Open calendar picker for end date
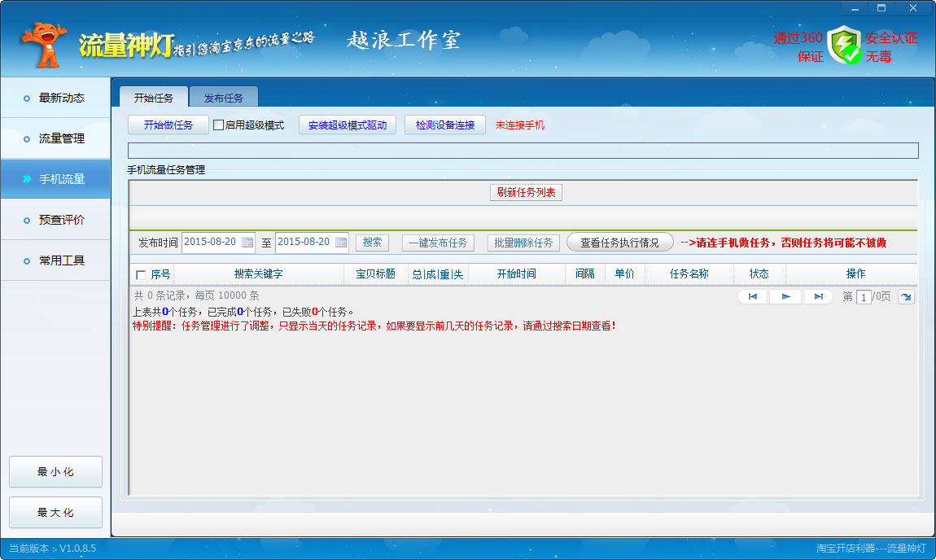 [341, 243]
